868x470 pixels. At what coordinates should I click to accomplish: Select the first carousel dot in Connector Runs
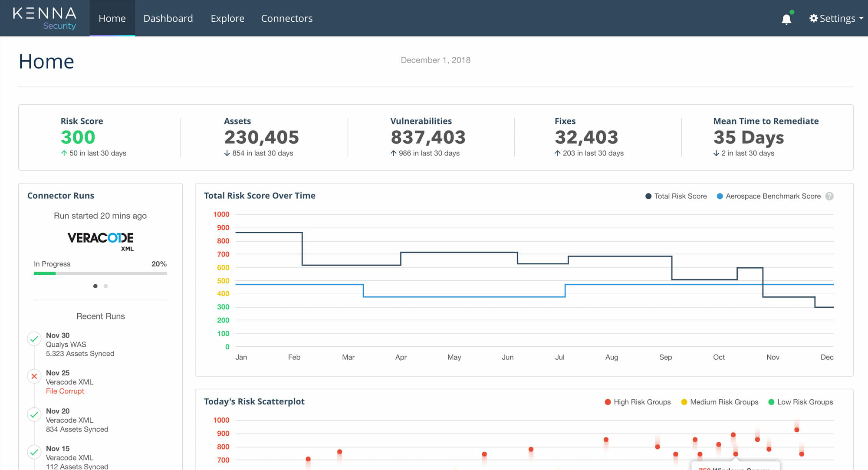point(95,286)
